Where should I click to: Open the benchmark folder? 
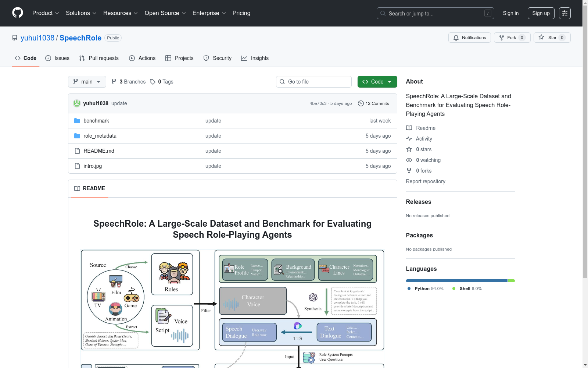click(x=96, y=121)
